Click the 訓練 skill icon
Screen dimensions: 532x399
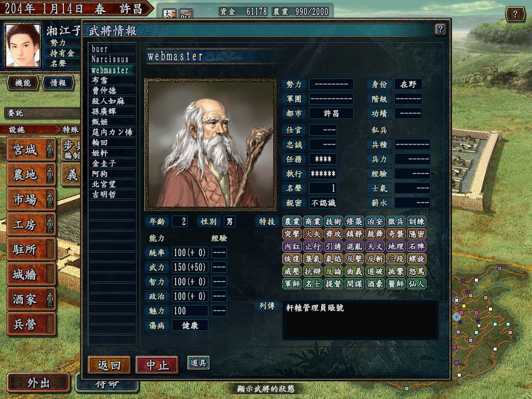(x=417, y=221)
